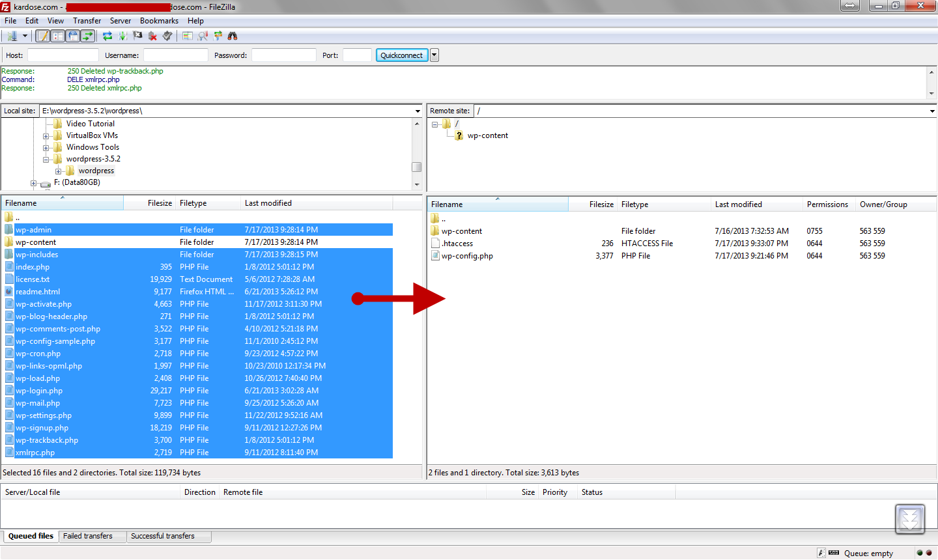Click the red activity LED indicator
This screenshot has width=938, height=560.
(929, 553)
